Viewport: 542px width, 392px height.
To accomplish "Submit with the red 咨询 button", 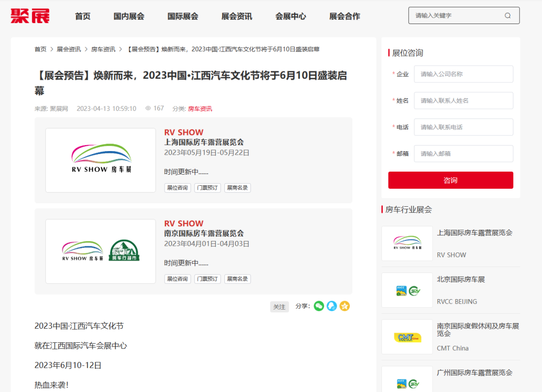I will (x=450, y=180).
